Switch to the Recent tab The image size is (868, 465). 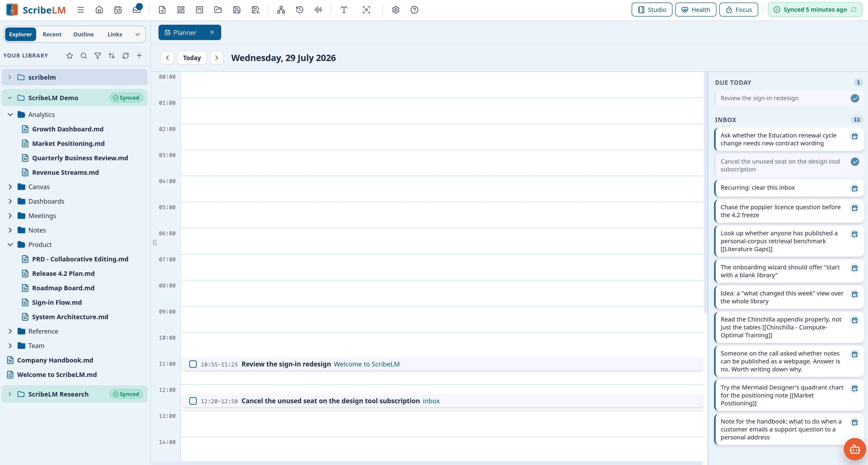52,34
